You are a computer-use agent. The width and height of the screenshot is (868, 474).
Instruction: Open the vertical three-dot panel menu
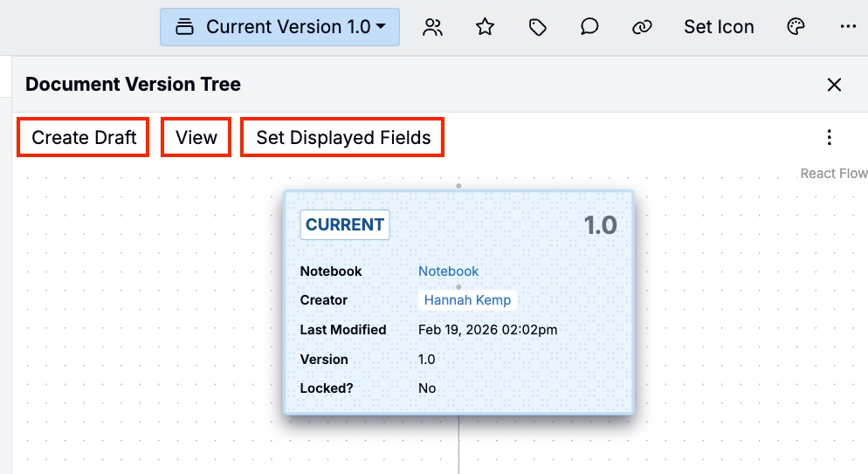830,137
